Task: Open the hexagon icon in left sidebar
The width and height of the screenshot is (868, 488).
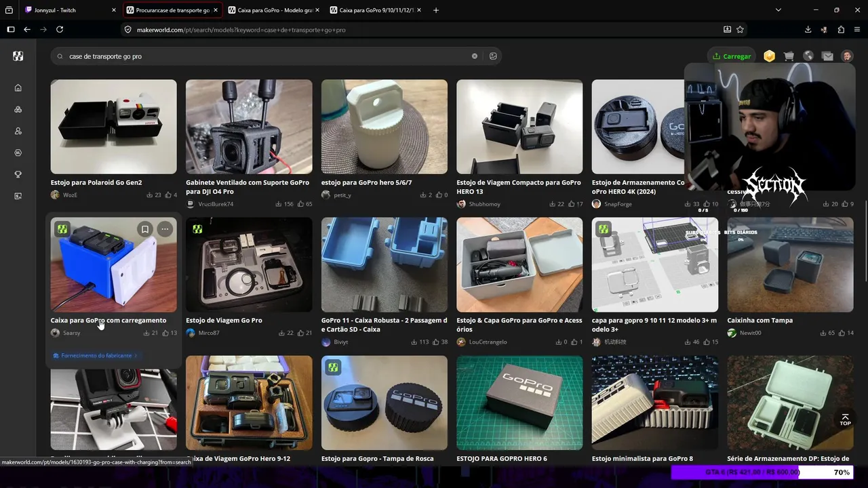Action: (x=18, y=152)
